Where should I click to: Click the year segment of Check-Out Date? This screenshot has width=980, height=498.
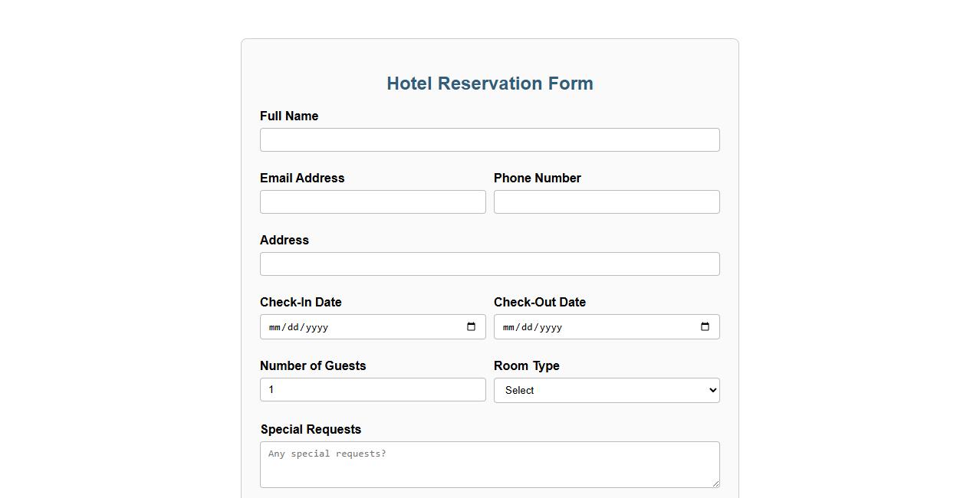[x=551, y=326]
